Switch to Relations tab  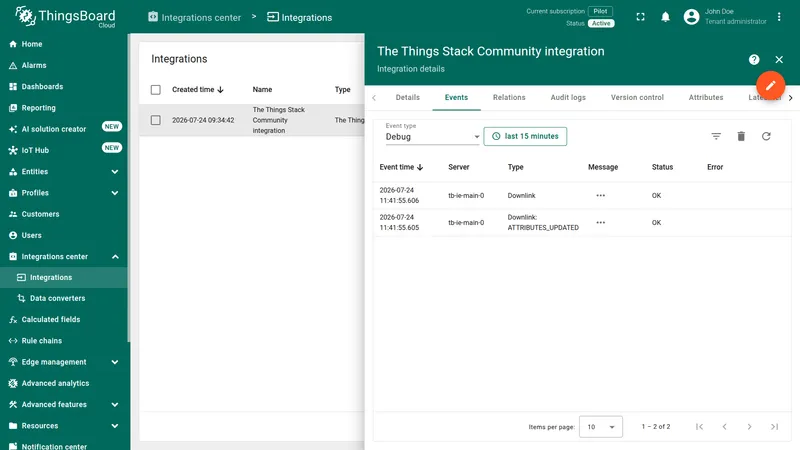(509, 97)
